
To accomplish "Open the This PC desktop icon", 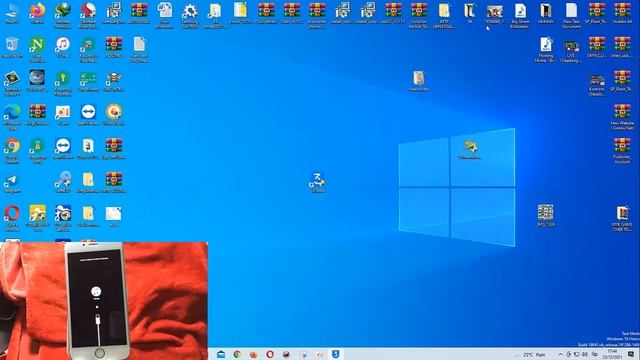I will pos(12,13).
